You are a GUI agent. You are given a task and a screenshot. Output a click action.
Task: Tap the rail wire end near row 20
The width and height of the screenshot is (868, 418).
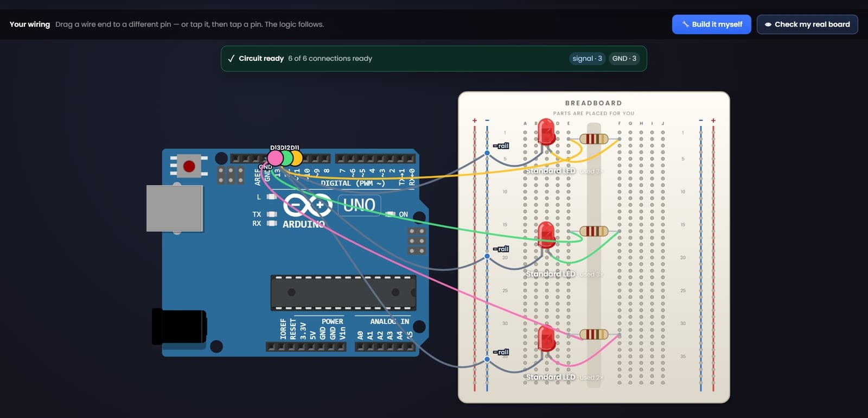point(487,256)
